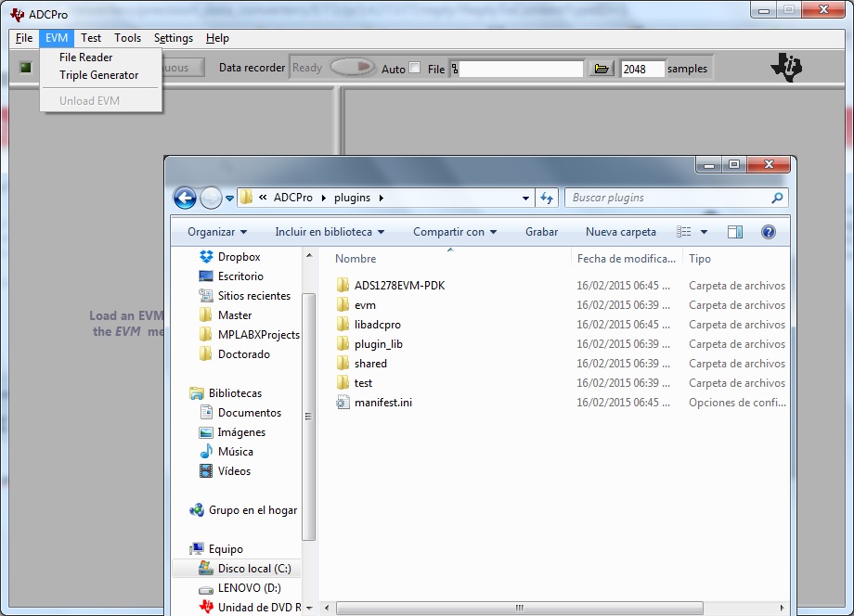Click the change view icon
Viewport: 854px width, 616px height.
click(x=683, y=232)
